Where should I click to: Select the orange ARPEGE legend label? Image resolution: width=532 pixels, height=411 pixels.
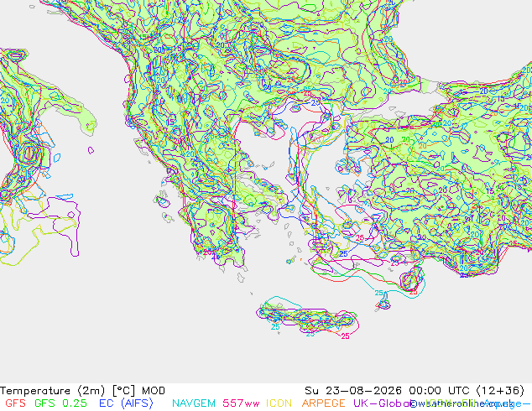323,403
